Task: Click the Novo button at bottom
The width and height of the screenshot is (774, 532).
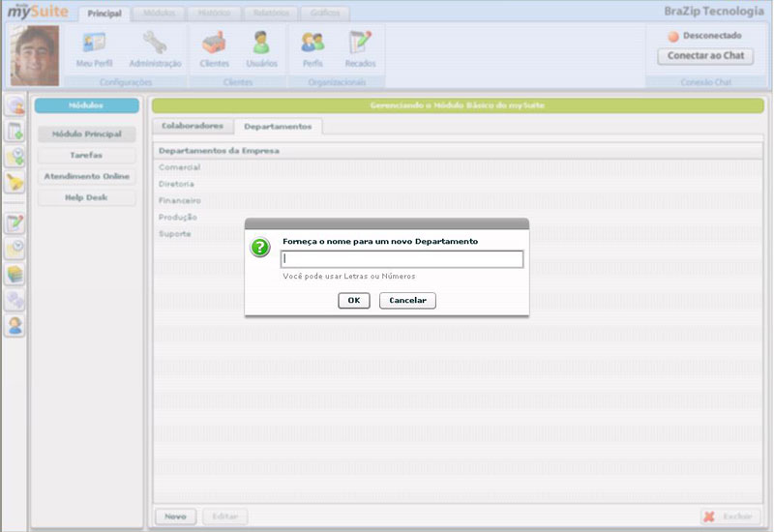Action: [175, 517]
